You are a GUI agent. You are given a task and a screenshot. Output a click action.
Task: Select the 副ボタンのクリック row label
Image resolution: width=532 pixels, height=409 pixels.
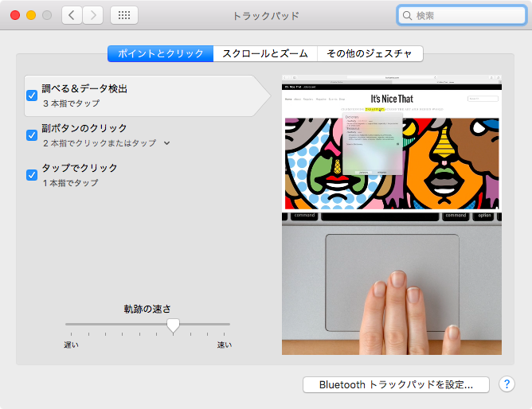tap(84, 128)
